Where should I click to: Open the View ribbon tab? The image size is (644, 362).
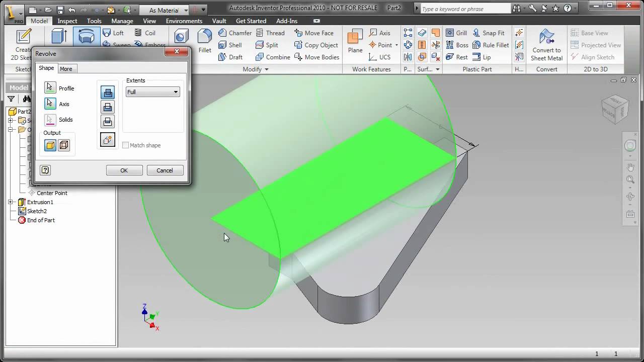[x=149, y=21]
